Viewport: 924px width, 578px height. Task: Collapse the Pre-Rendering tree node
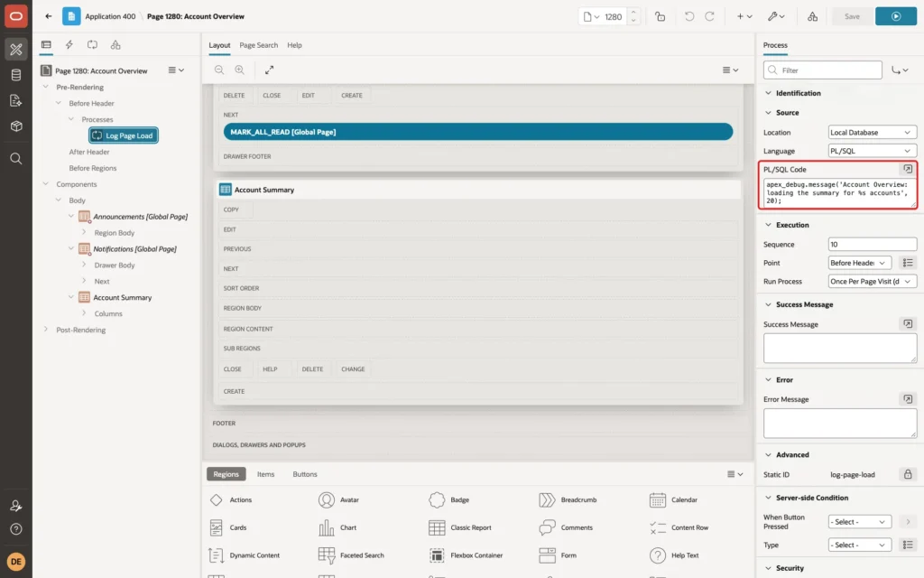[x=46, y=87]
